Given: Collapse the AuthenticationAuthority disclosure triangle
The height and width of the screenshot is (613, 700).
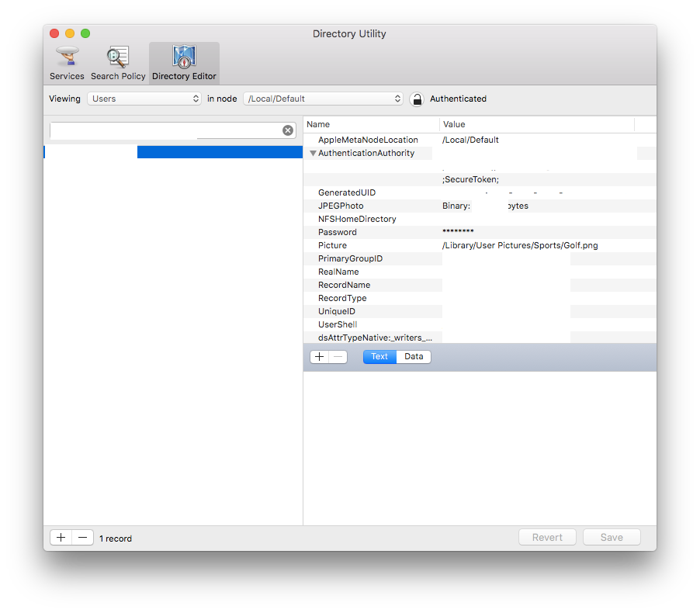Looking at the screenshot, I should pyautogui.click(x=313, y=153).
